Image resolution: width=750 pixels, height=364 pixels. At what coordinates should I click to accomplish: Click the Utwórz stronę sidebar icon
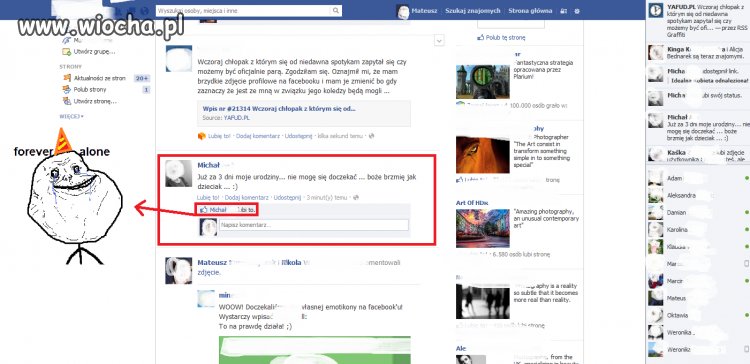click(x=66, y=101)
